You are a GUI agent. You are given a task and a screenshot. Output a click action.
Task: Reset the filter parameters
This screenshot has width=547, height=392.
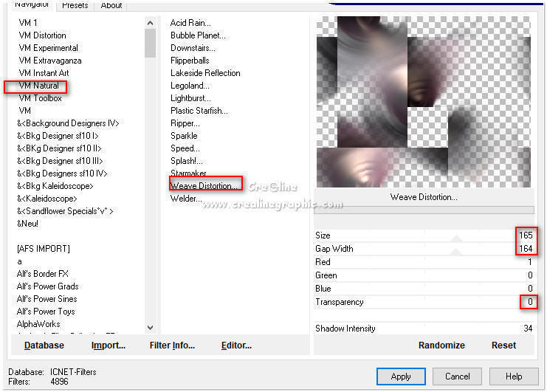tap(503, 345)
